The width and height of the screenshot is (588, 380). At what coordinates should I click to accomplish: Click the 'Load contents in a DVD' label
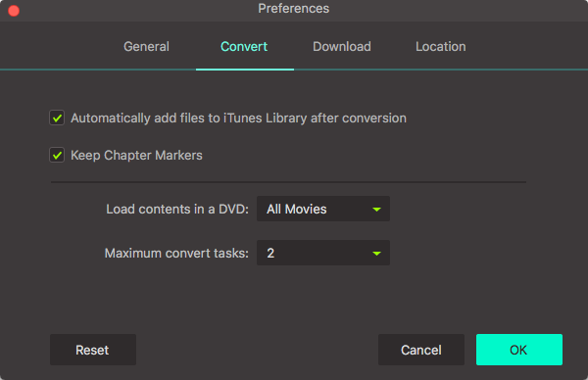click(177, 210)
